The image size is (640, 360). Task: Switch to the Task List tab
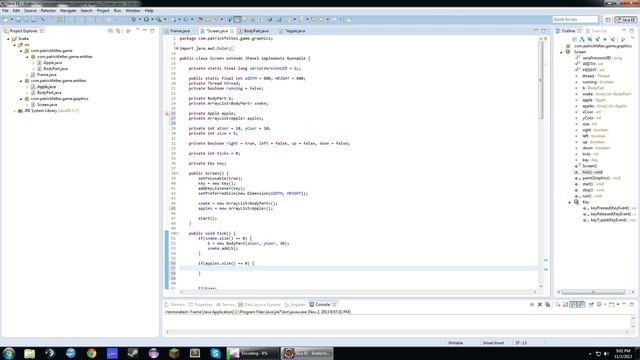pyautogui.click(x=596, y=31)
